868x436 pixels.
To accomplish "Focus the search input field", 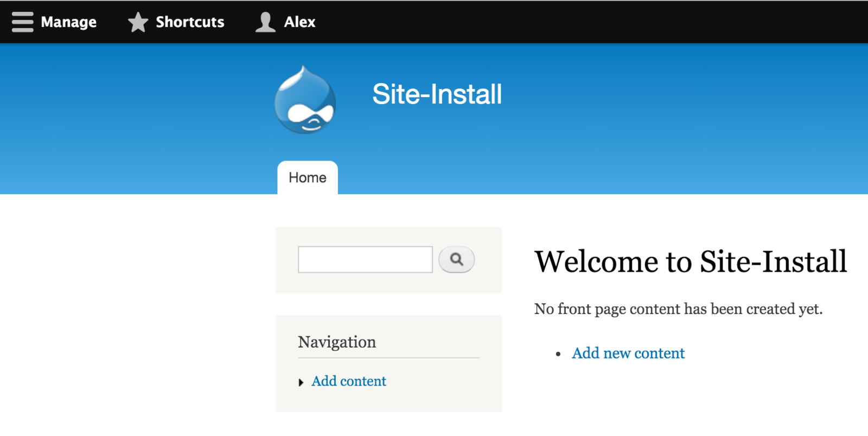I will click(x=365, y=260).
